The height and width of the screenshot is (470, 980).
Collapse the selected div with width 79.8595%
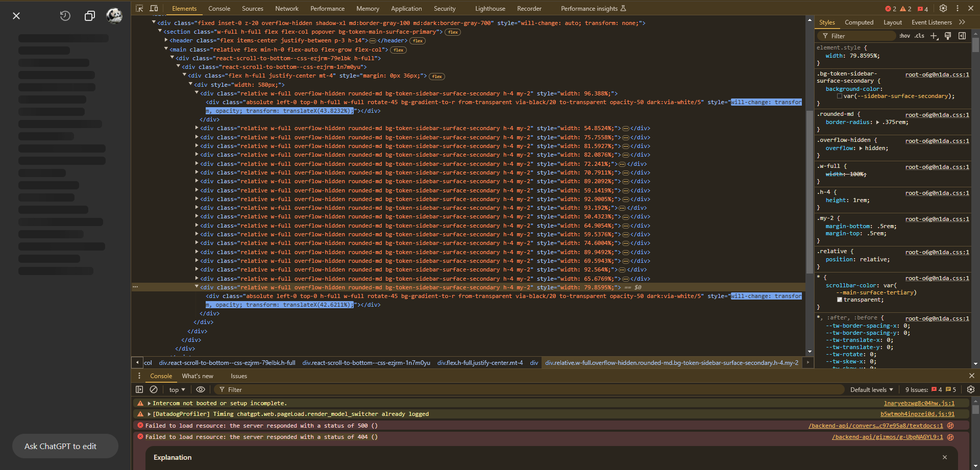pyautogui.click(x=197, y=287)
